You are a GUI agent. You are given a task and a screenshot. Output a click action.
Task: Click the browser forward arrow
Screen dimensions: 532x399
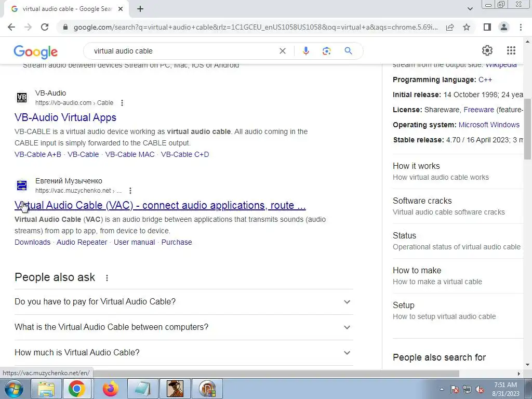(28, 27)
